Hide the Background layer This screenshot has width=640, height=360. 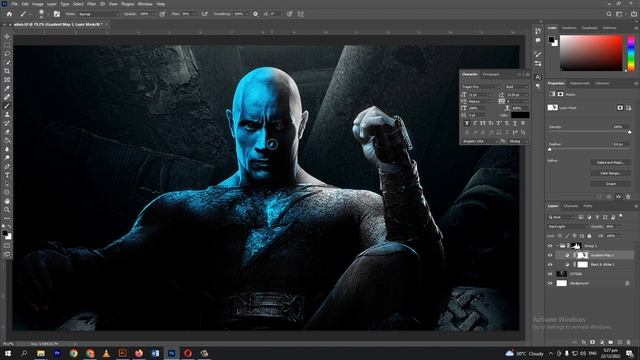pos(550,283)
